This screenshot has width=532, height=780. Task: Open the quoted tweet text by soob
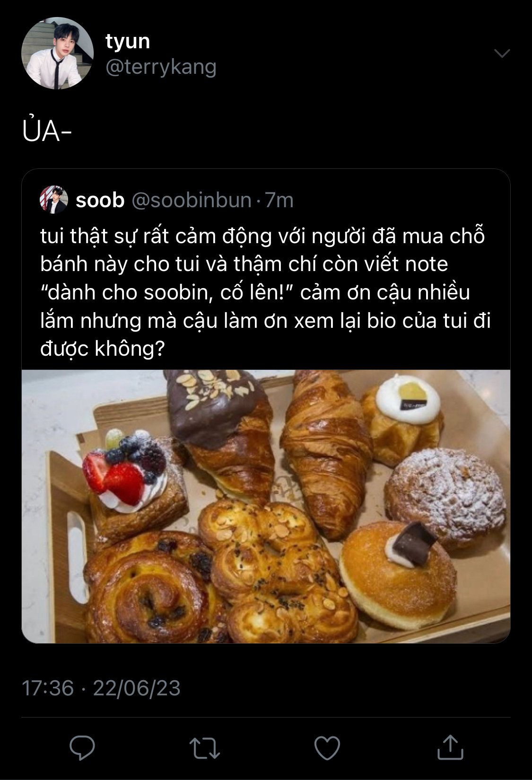[265, 292]
